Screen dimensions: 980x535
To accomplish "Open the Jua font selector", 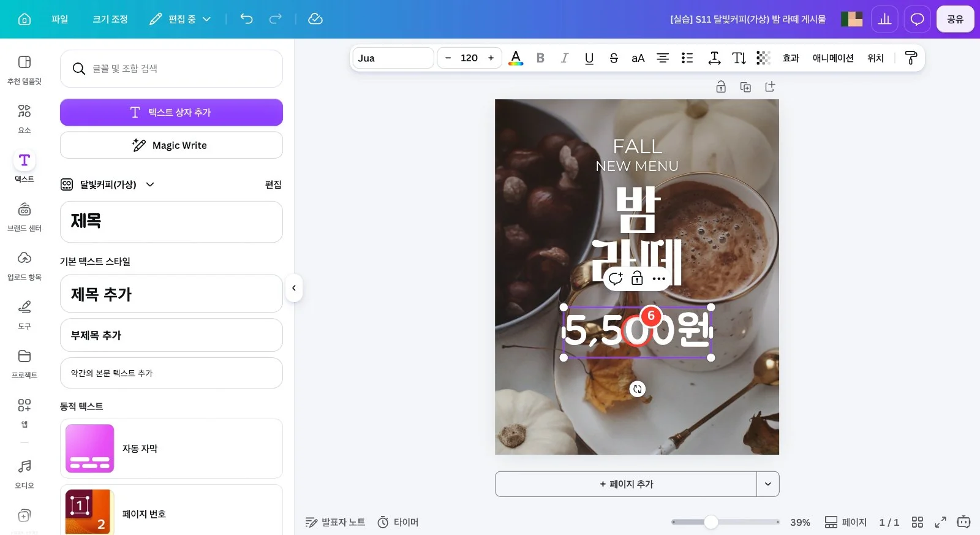I will tap(393, 58).
